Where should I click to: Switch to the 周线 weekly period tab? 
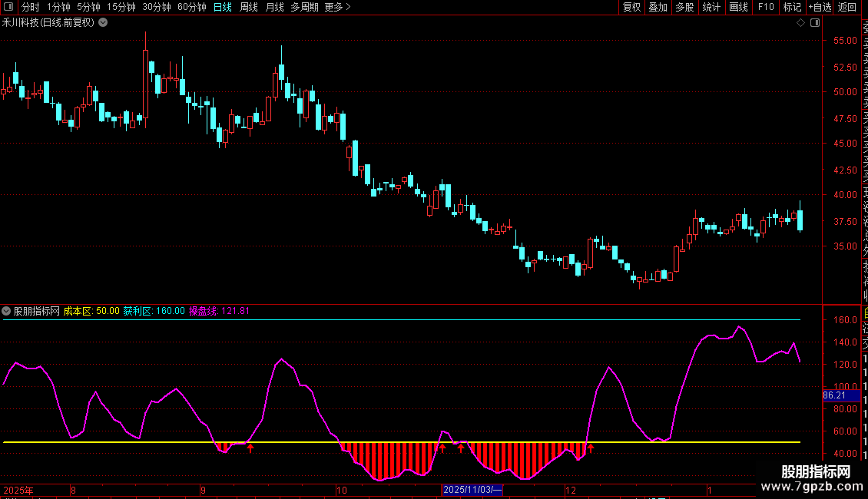[x=249, y=8]
